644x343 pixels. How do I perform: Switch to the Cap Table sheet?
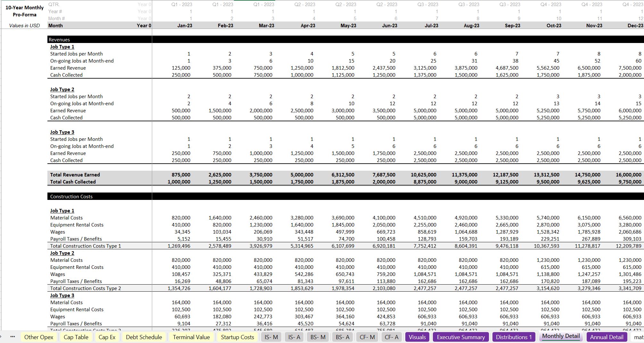76,337
